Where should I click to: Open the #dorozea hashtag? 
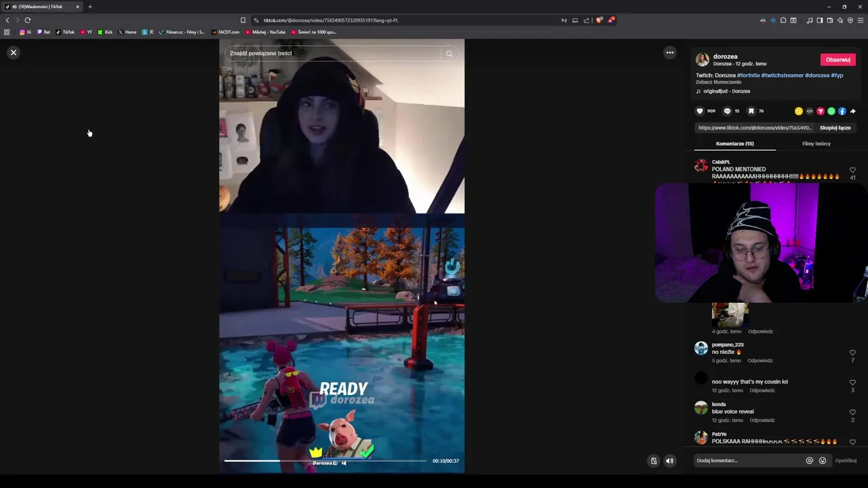(817, 75)
